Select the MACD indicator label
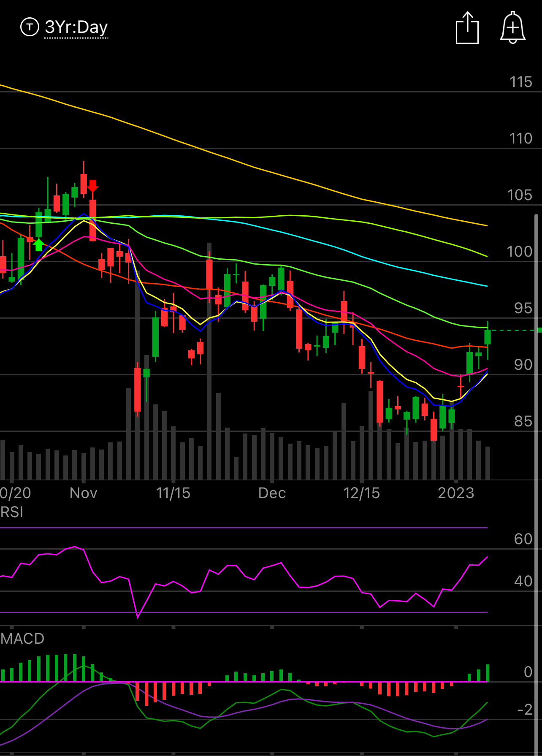 tap(22, 638)
